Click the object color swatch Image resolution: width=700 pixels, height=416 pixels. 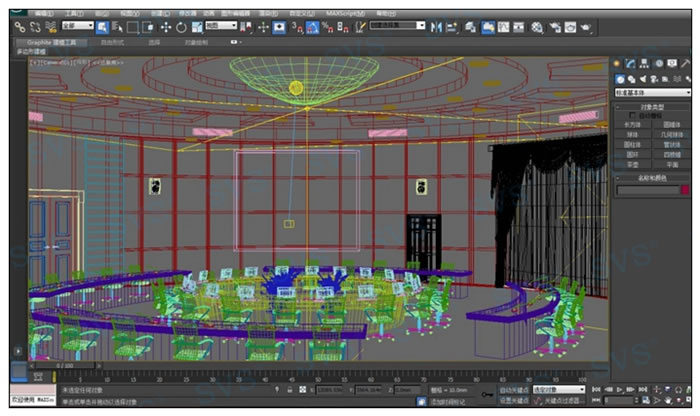[x=685, y=189]
